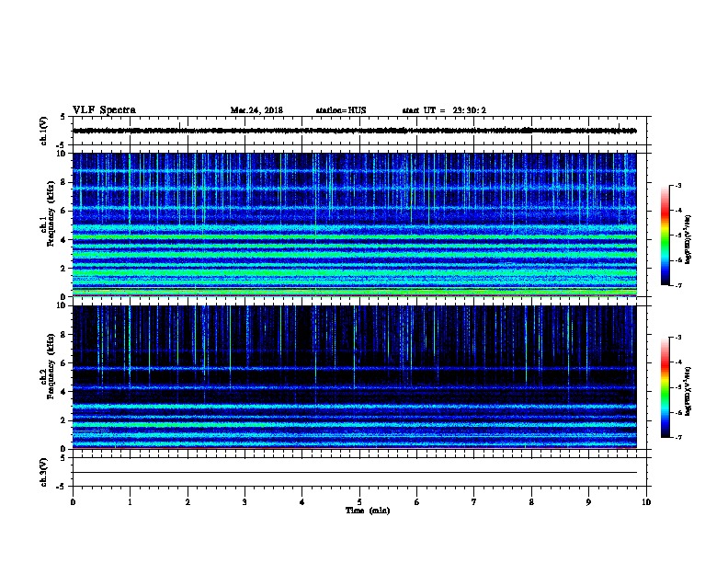Click inside the ch.1 frequency spectrogram
Screen dimensions: 728x563
[x=355, y=224]
